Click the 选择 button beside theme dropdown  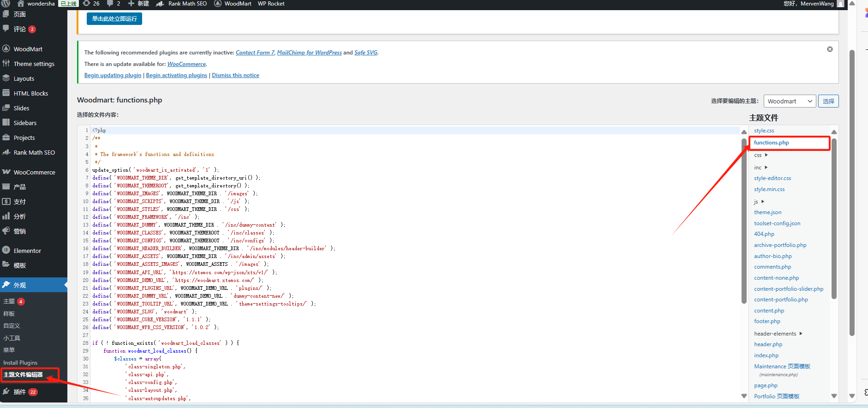coord(828,101)
